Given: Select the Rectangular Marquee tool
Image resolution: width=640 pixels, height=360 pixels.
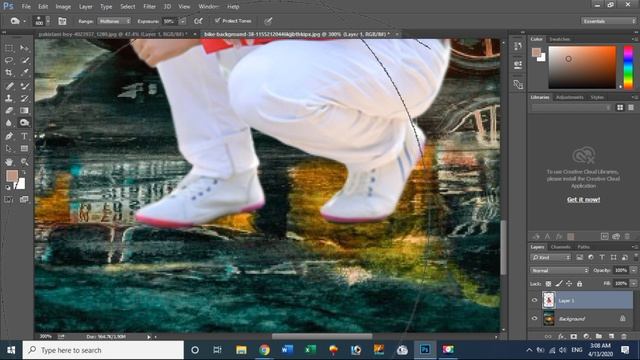Looking at the screenshot, I should click(9, 48).
